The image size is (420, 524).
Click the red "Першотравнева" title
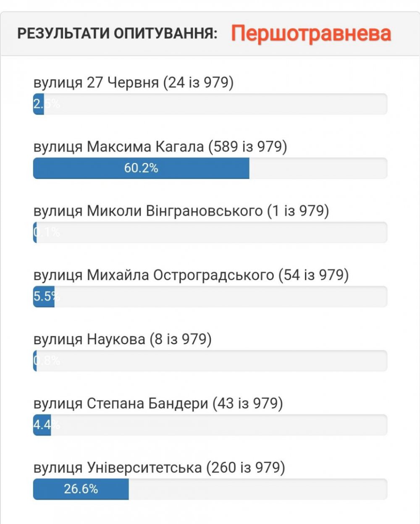pos(311,34)
